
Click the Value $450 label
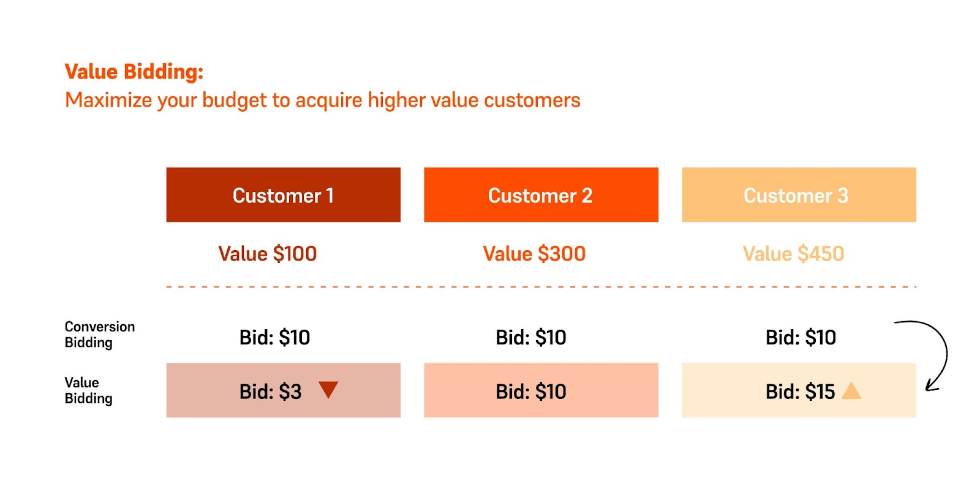tap(793, 254)
